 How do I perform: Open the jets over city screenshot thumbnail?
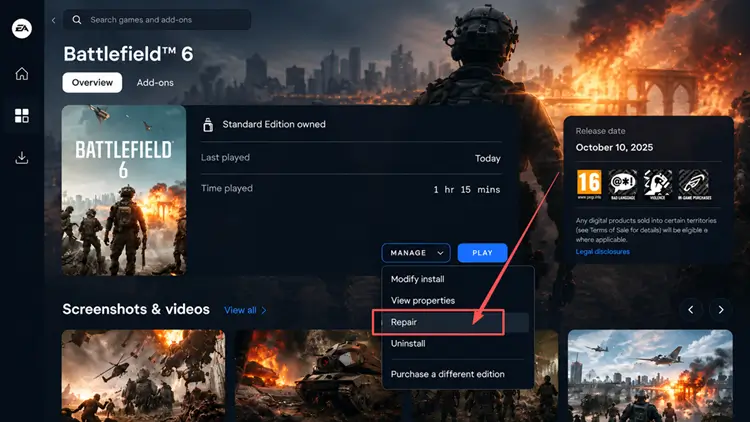(x=650, y=376)
